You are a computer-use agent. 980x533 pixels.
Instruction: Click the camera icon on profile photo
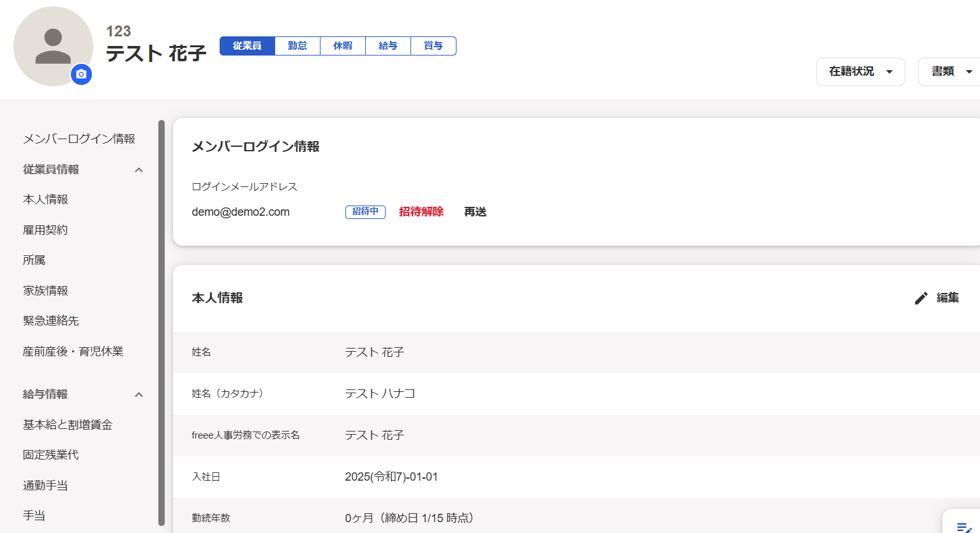coord(81,75)
